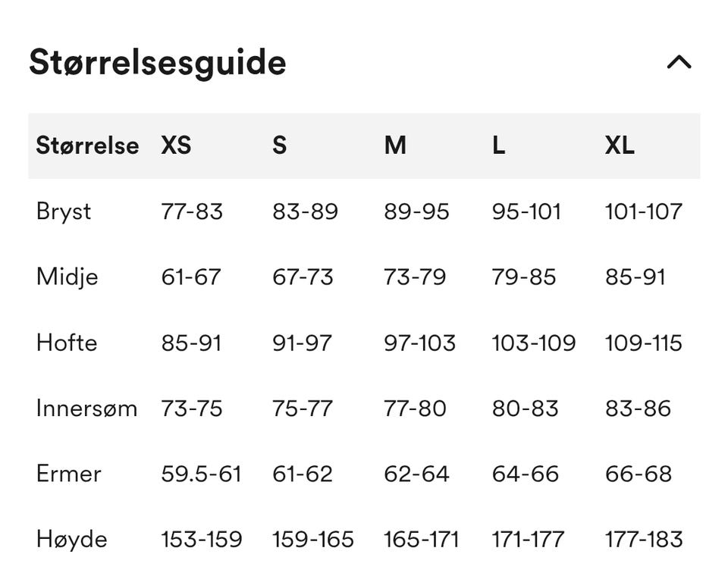Viewport: 728px width, 576px height.
Task: Select the S size column header
Action: coord(280,146)
